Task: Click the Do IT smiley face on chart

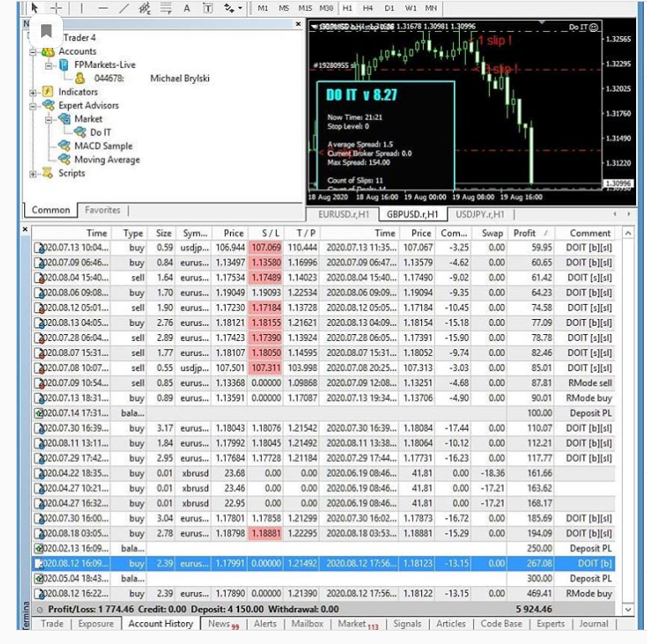Action: tap(594, 27)
